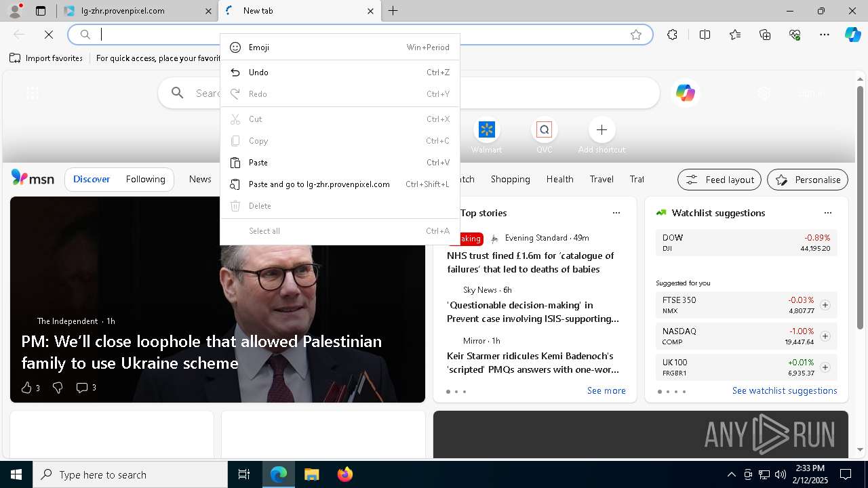The width and height of the screenshot is (868, 488).
Task: Click See more under Top stories
Action: [606, 391]
